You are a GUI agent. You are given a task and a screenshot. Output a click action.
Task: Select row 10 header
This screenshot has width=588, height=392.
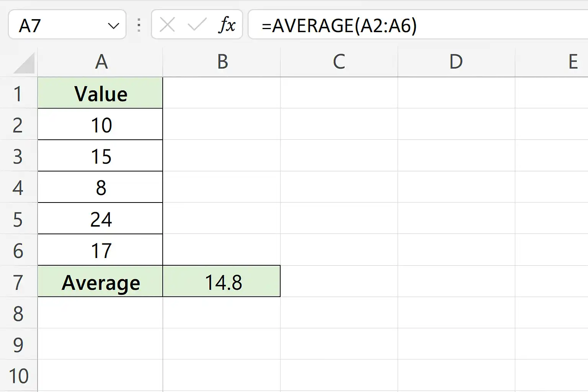tap(18, 376)
